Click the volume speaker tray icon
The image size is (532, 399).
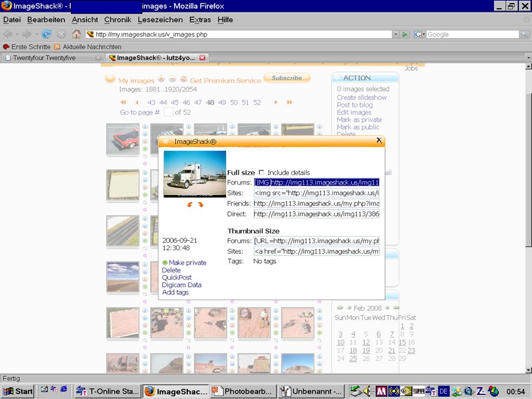point(367,391)
